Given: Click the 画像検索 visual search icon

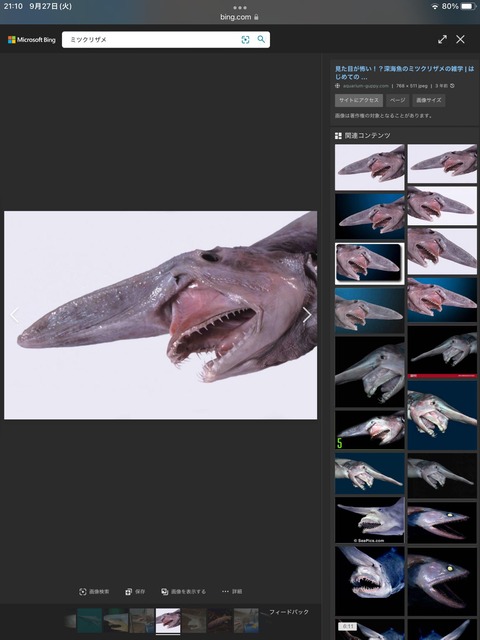Looking at the screenshot, I should [x=94, y=591].
